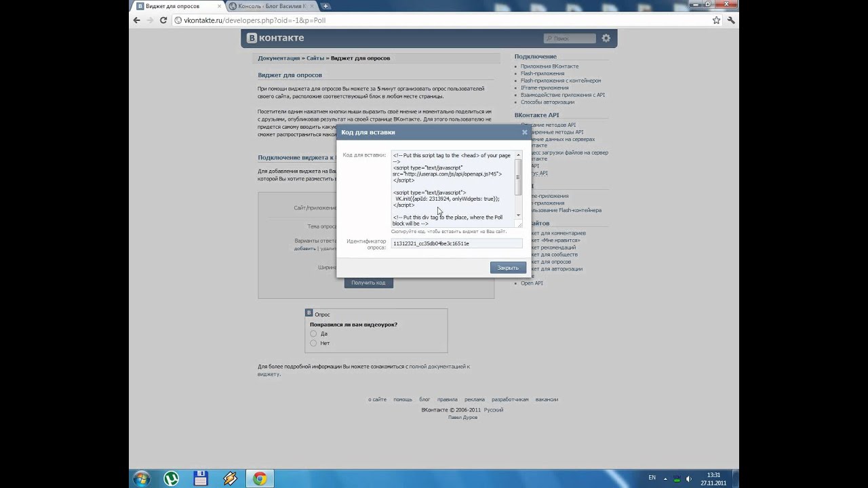The image size is (868, 488).
Task: Open the "Документация" breadcrumb link
Action: 279,58
